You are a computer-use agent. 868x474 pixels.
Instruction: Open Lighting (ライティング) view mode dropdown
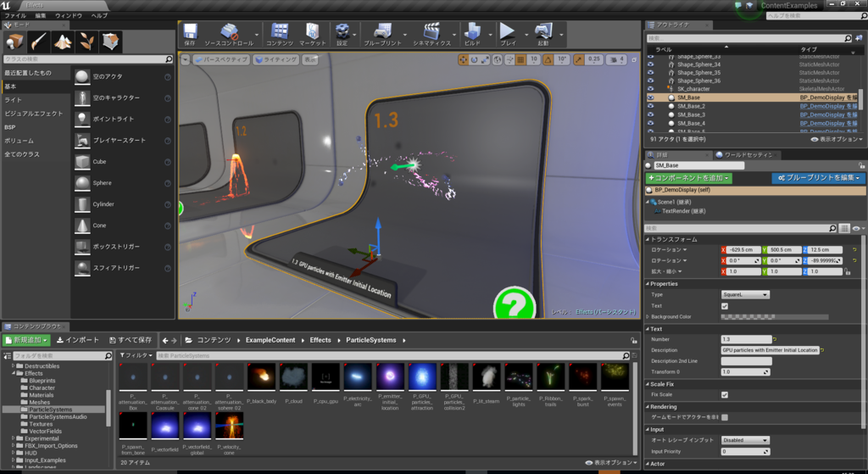point(275,60)
